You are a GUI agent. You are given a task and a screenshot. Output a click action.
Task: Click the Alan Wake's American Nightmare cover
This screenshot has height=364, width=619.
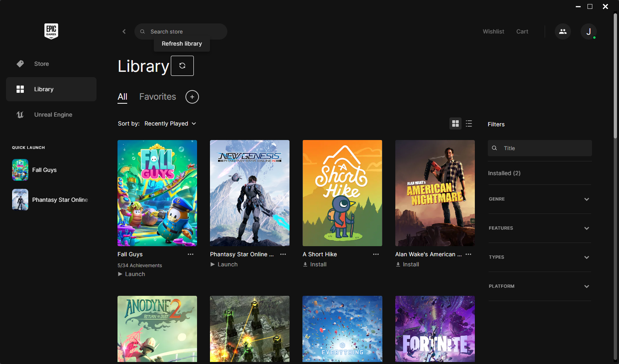435,193
